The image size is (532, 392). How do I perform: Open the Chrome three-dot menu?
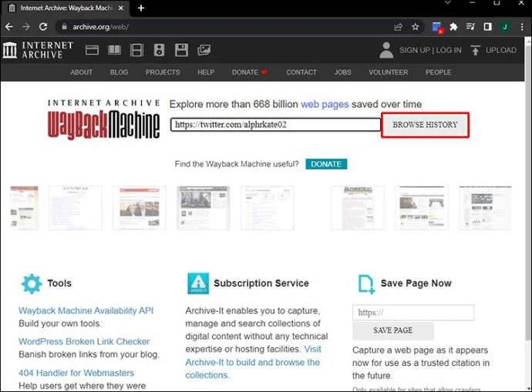click(x=522, y=27)
